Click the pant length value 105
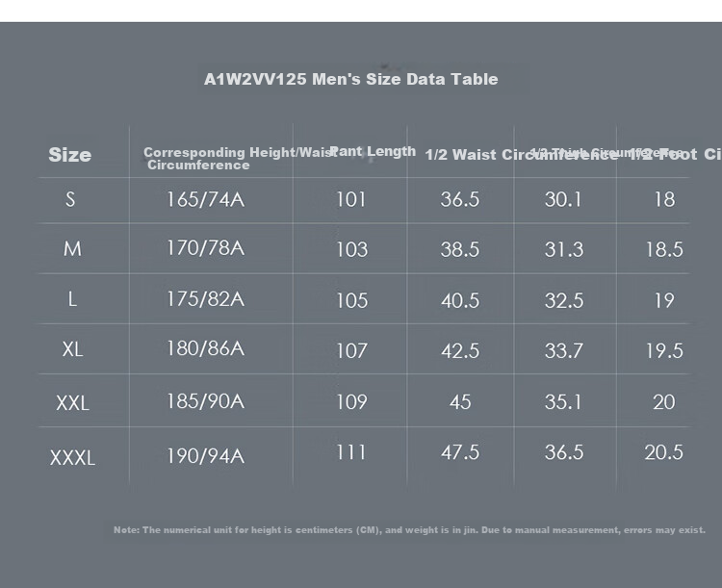This screenshot has width=722, height=588. (351, 300)
